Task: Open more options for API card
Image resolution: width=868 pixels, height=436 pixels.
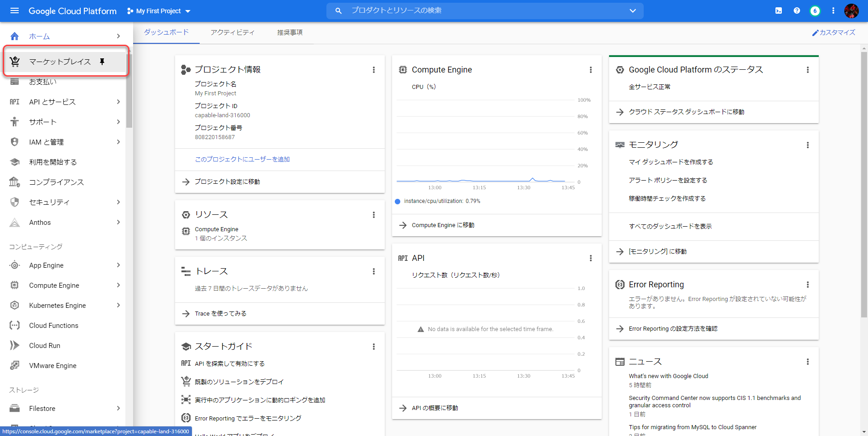Action: pyautogui.click(x=591, y=258)
